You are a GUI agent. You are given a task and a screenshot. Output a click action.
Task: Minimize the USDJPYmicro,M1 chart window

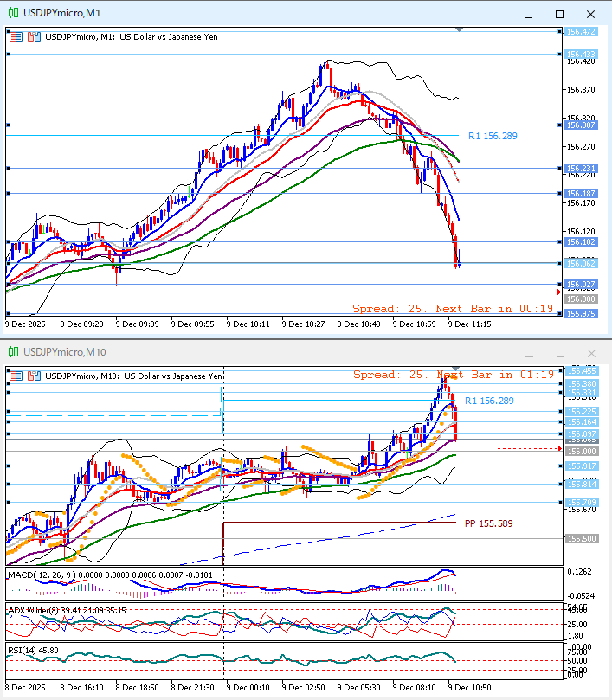(x=528, y=14)
